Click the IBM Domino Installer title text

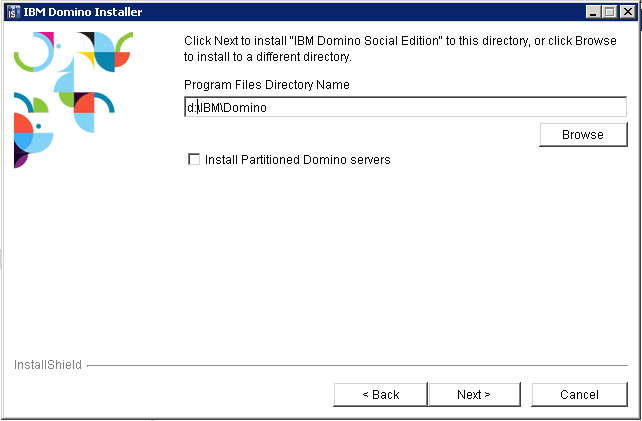coord(83,12)
